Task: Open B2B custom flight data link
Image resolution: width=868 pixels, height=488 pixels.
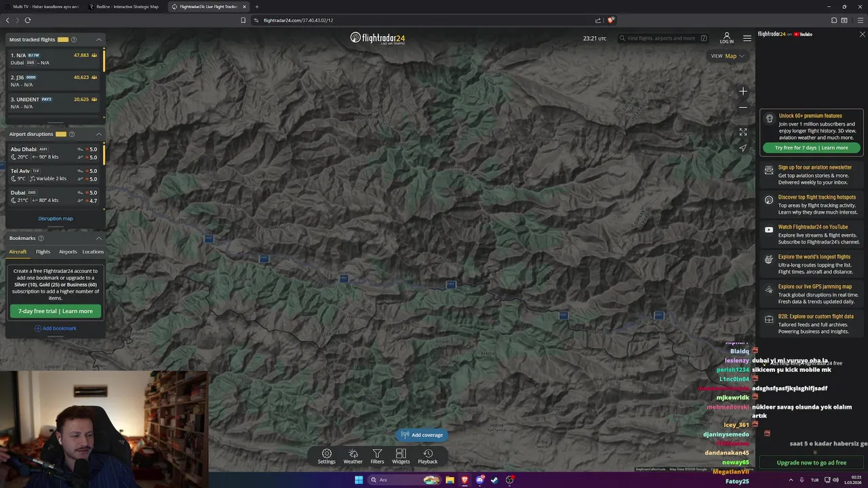Action: click(x=812, y=323)
